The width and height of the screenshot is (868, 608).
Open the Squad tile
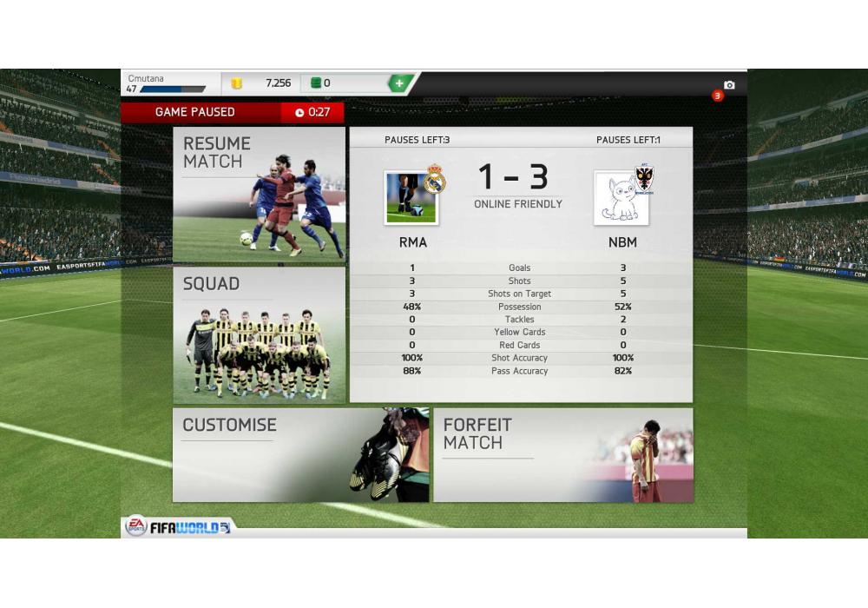coord(259,335)
